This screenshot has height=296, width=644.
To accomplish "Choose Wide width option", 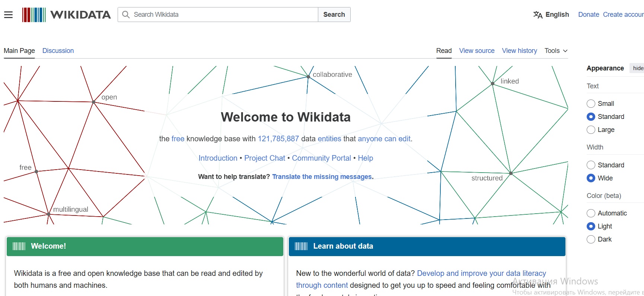I will pyautogui.click(x=591, y=178).
